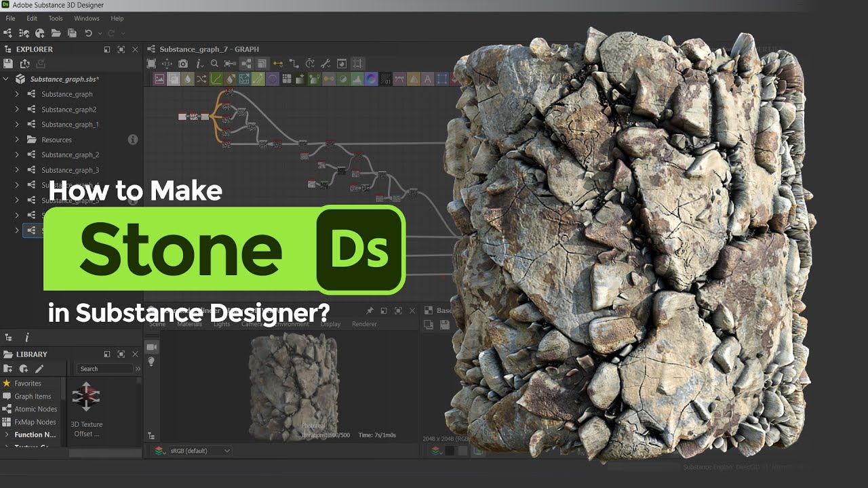Collapse the Substance_graph.sbs package
The width and height of the screenshot is (868, 488).
tap(6, 79)
